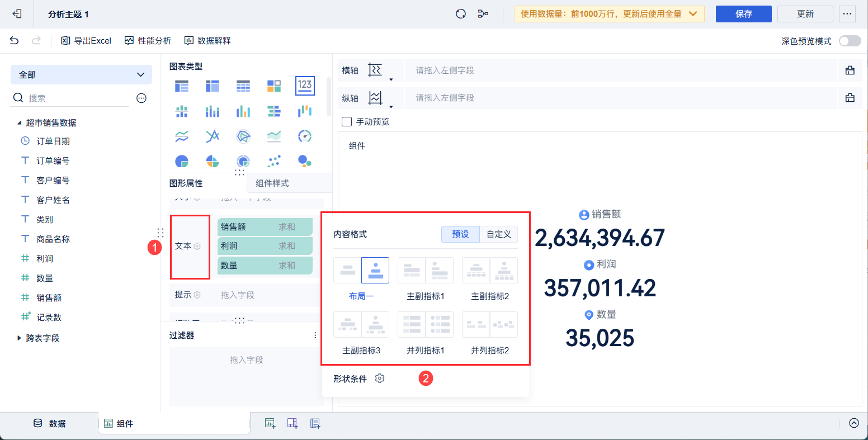Select the comparison bar chart type

[x=274, y=111]
